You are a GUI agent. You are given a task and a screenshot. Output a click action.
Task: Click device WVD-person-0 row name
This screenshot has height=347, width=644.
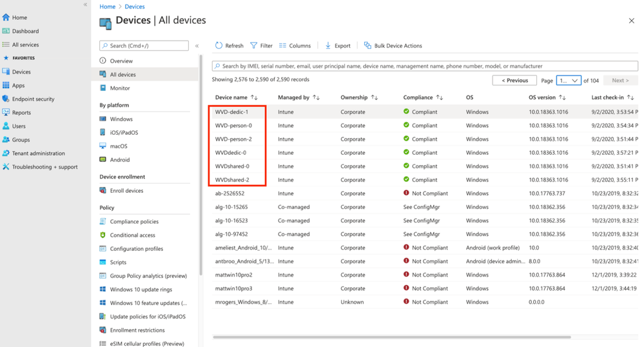[x=233, y=125]
